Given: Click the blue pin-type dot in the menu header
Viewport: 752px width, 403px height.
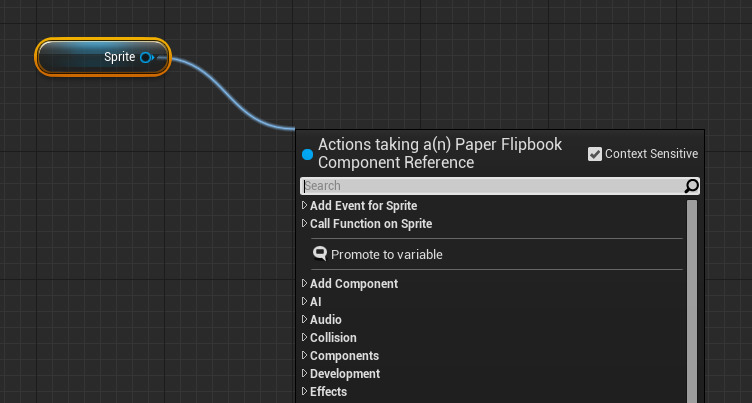Looking at the screenshot, I should [307, 154].
